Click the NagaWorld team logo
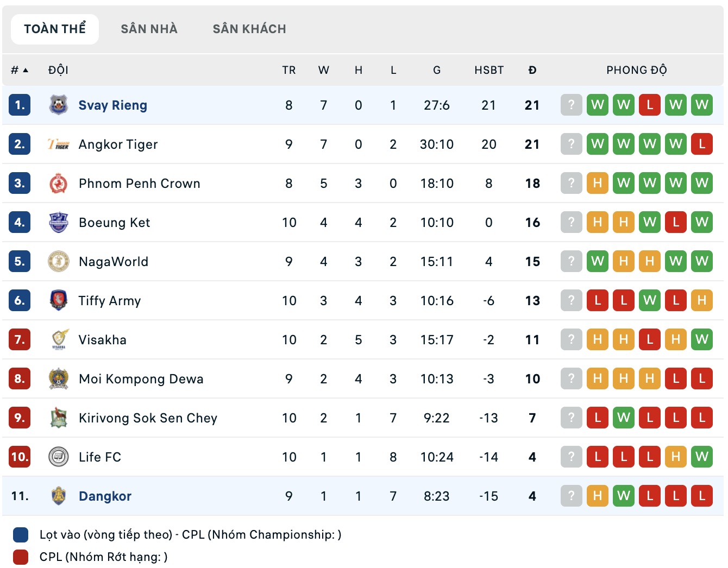This screenshot has width=728, height=568. 58,261
